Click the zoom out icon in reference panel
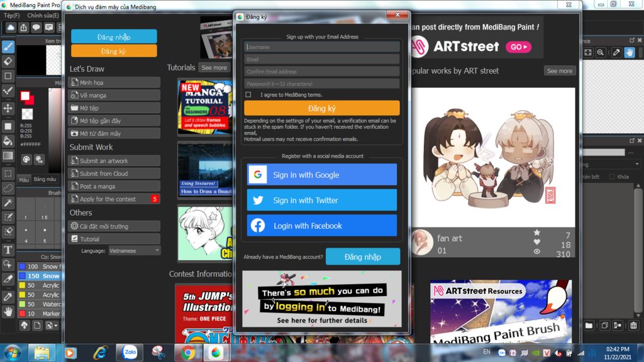The height and width of the screenshot is (362, 644). coord(601,53)
